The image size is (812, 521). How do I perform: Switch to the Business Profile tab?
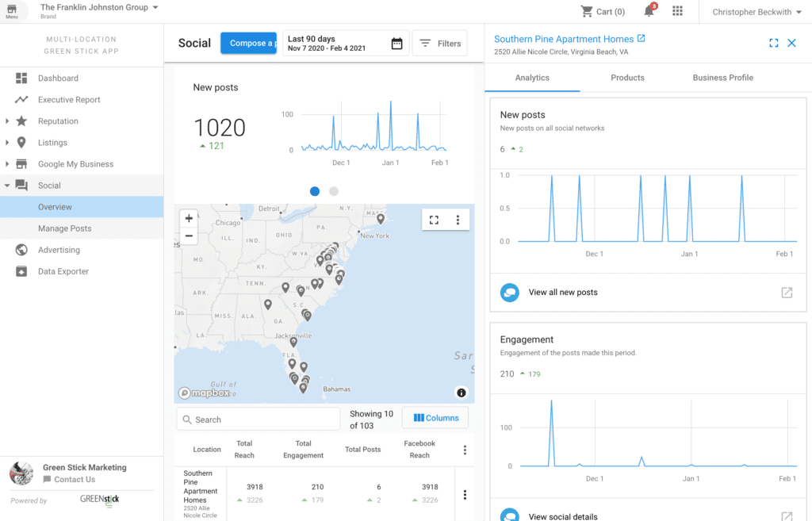tap(722, 78)
